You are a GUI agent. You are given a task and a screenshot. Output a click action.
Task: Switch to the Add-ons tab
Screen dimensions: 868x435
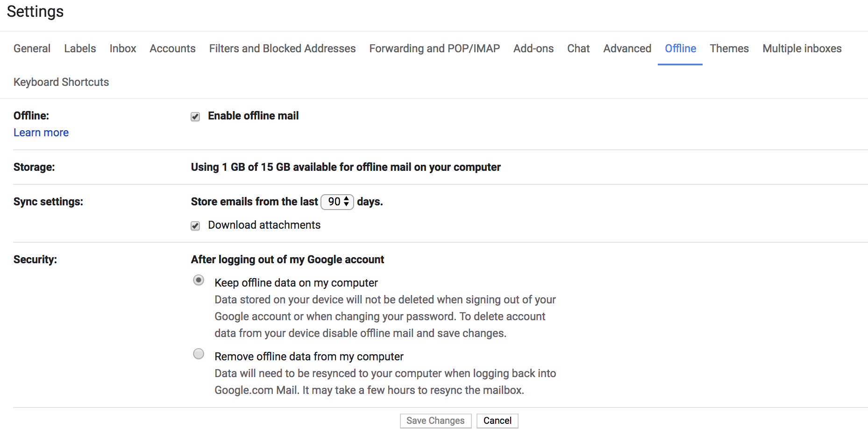[x=533, y=48]
